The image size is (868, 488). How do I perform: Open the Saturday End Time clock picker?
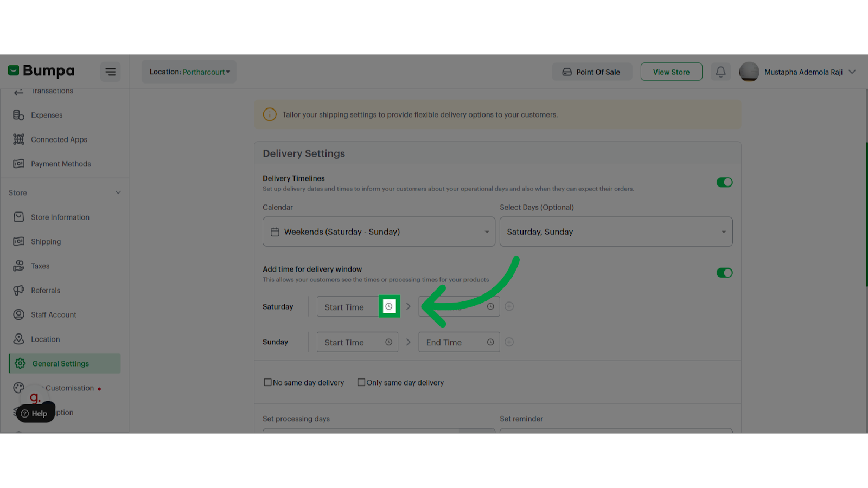coord(490,307)
